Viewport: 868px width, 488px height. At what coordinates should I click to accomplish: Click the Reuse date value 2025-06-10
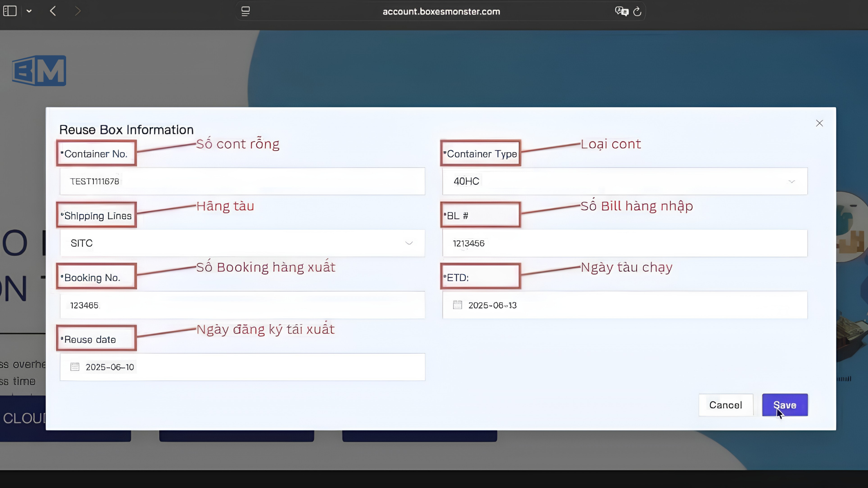[110, 367]
